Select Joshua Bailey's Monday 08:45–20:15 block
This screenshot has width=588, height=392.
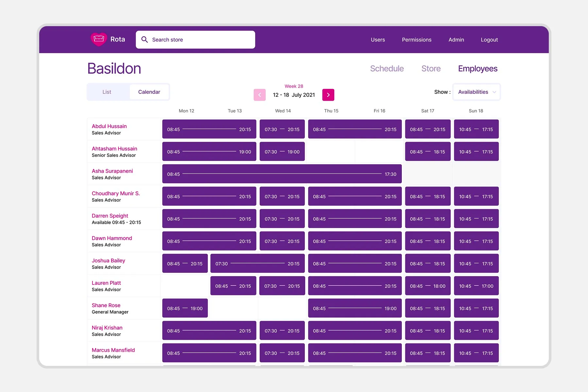[x=185, y=263]
